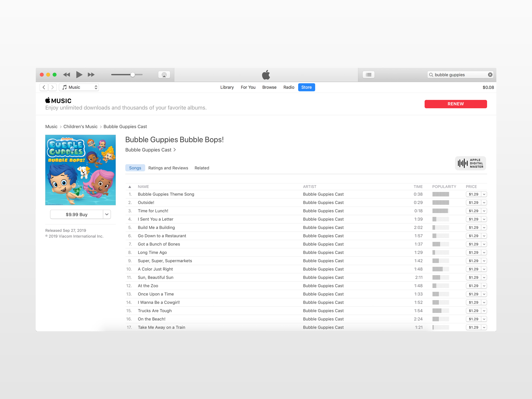
Task: Open Children's Music breadcrumb link
Action: click(x=80, y=126)
